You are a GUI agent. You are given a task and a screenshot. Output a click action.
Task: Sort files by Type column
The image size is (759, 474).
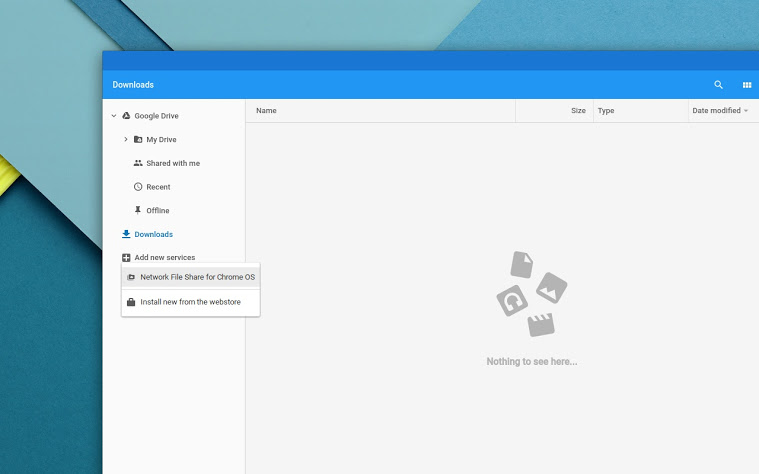click(606, 110)
